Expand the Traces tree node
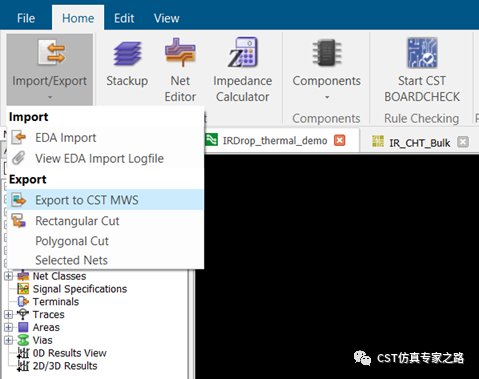The height and width of the screenshot is (379, 479). pos(9,314)
